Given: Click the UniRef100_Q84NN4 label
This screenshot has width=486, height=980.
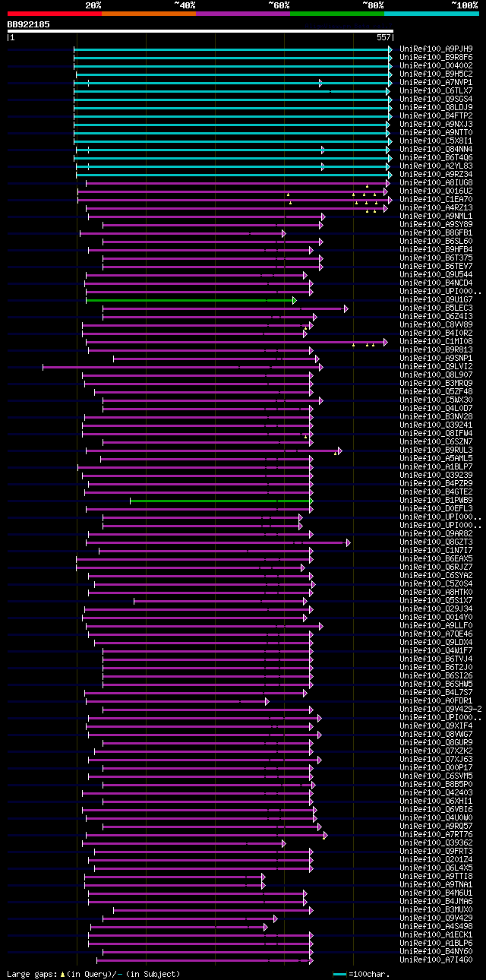Looking at the screenshot, I should pyautogui.click(x=436, y=150).
